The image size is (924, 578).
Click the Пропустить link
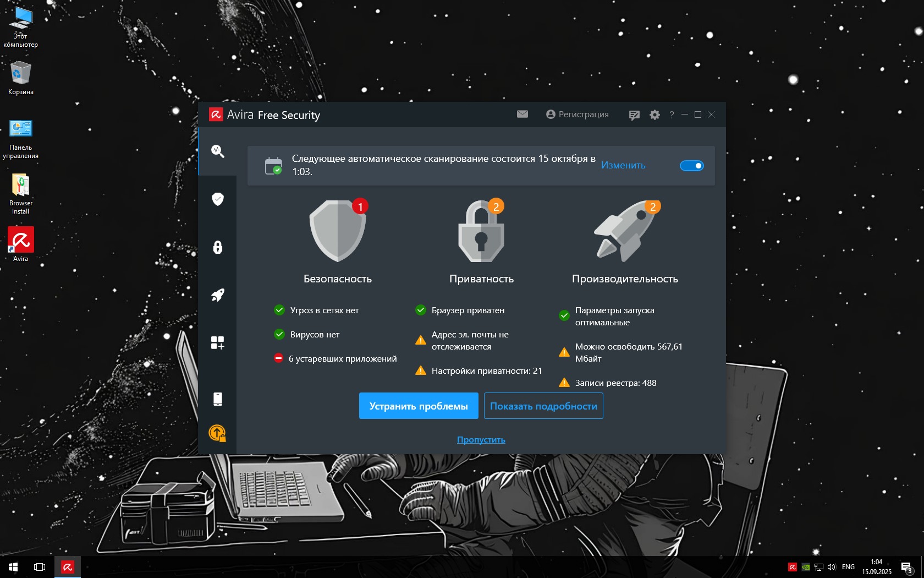[481, 439]
